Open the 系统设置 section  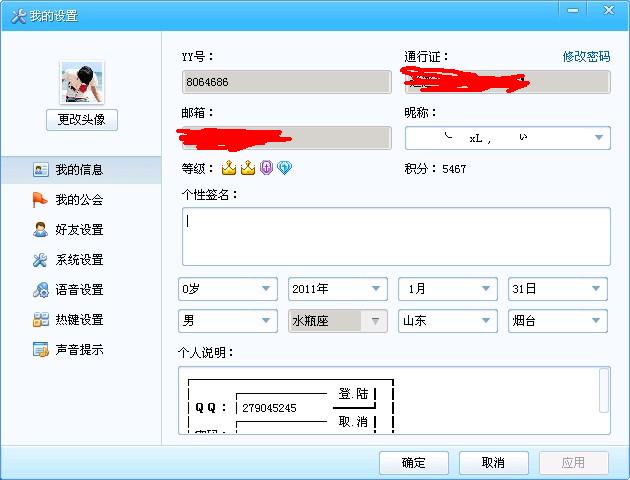81,260
